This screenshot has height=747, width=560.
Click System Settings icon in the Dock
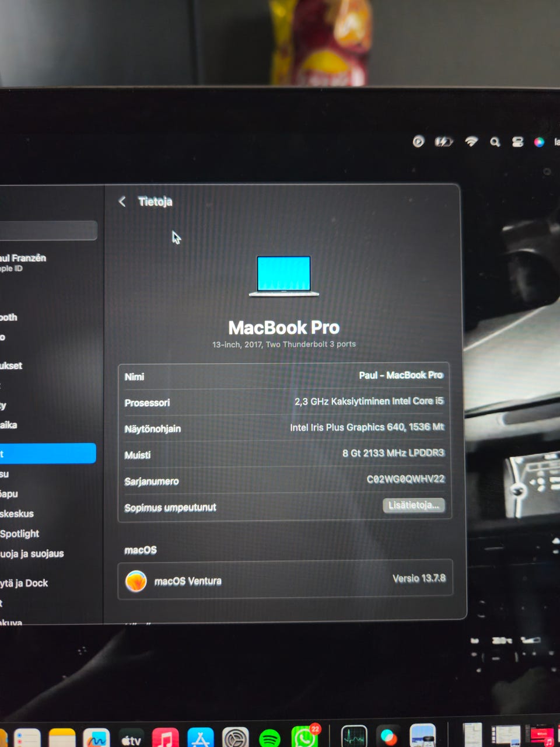[236, 738]
